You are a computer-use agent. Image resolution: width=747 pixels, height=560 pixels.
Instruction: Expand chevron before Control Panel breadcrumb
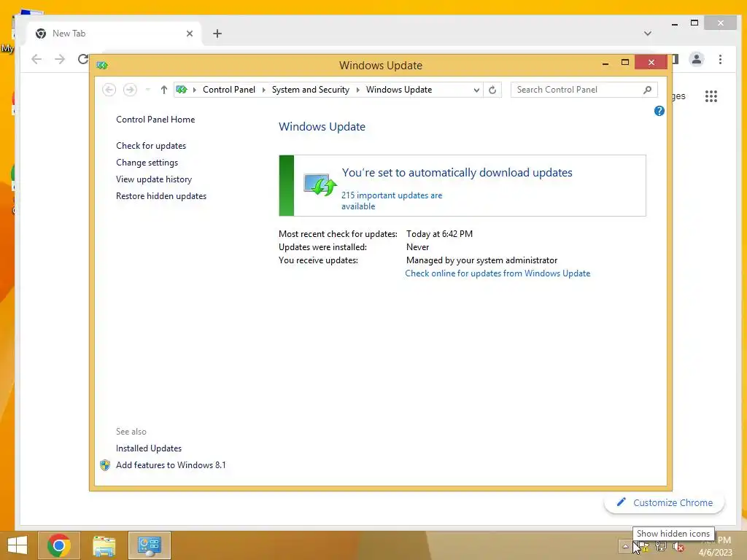194,90
